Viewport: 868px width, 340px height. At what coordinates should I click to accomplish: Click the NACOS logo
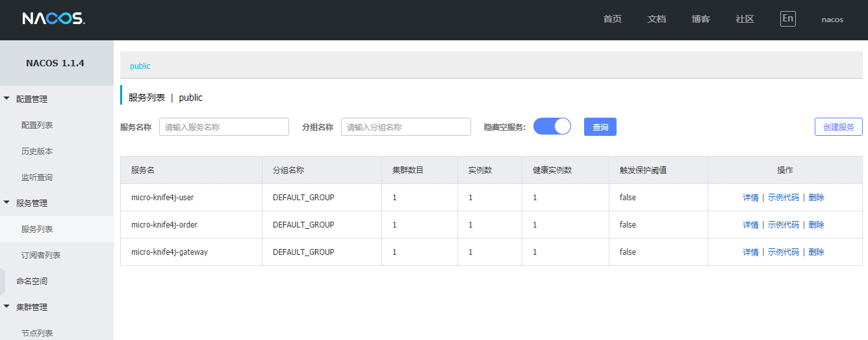(x=53, y=19)
